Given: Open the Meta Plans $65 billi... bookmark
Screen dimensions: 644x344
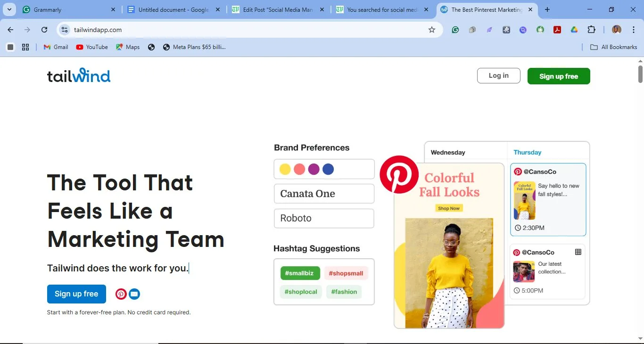Looking at the screenshot, I should [x=194, y=47].
